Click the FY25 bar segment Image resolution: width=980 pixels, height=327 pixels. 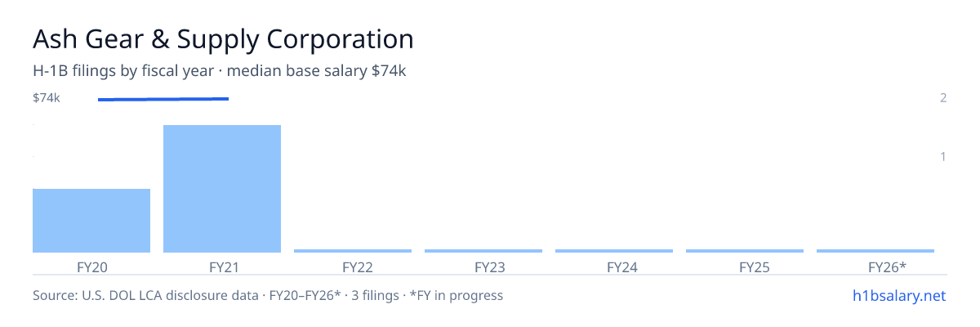point(745,251)
